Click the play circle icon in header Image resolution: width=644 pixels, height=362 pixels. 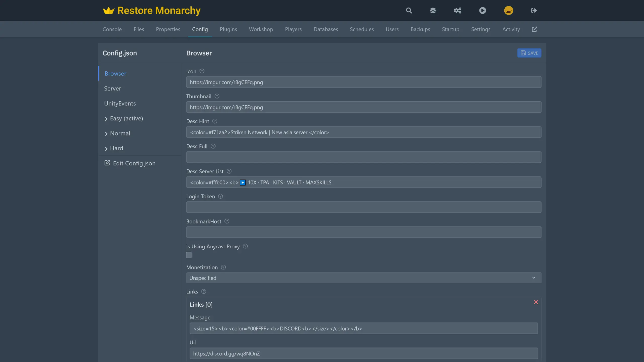482,11
